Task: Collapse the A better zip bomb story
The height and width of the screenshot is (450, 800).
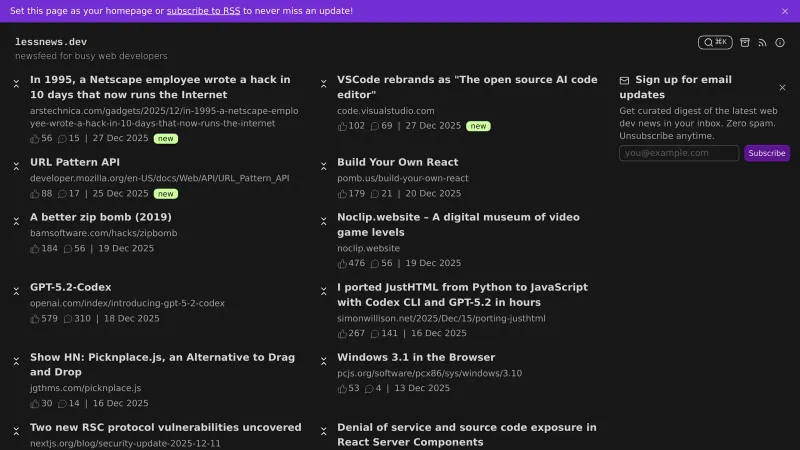Action: tap(16, 221)
